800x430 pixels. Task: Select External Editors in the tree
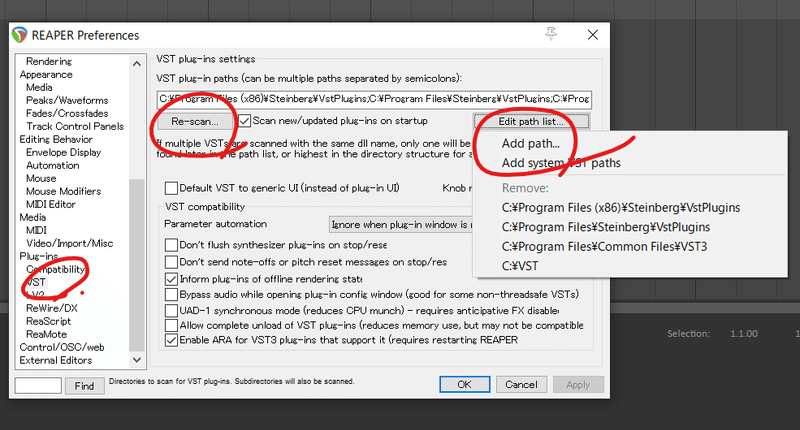[x=56, y=360]
